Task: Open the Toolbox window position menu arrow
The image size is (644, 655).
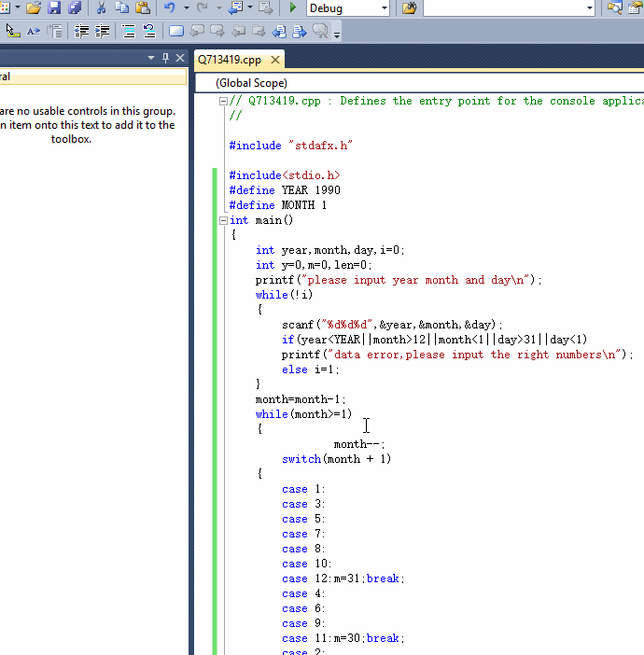Action: [x=151, y=58]
